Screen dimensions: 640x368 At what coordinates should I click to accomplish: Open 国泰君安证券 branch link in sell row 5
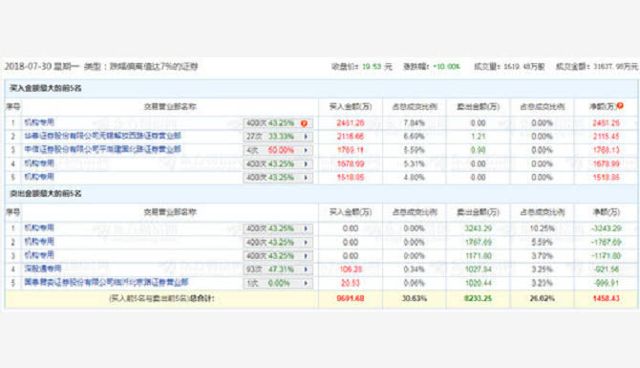(x=106, y=282)
